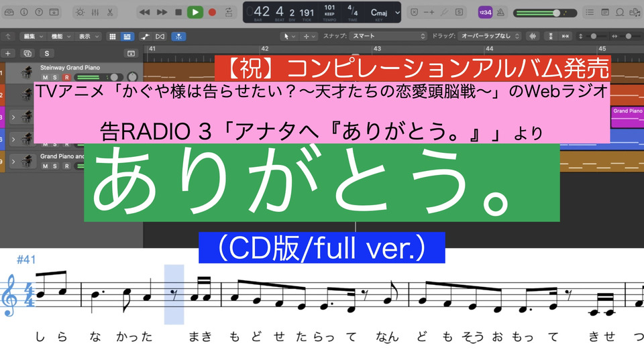Rewind the playhead
The width and height of the screenshot is (644, 362).
point(144,12)
